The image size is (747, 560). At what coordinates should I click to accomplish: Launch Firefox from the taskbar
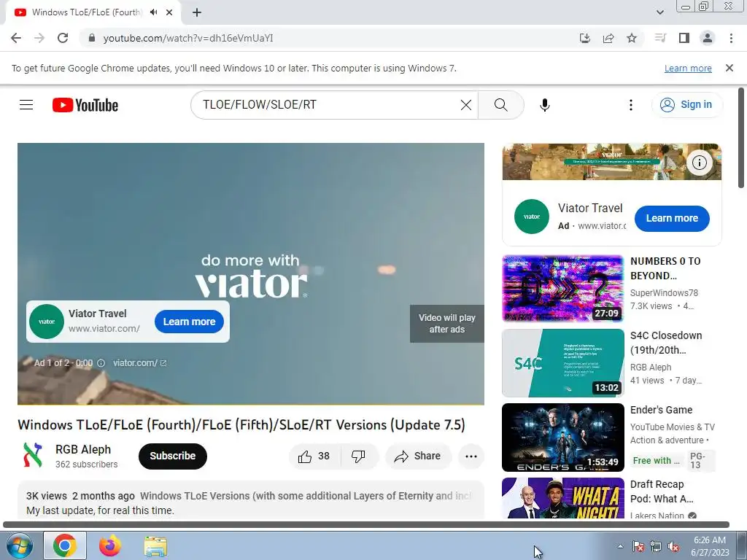pos(110,545)
